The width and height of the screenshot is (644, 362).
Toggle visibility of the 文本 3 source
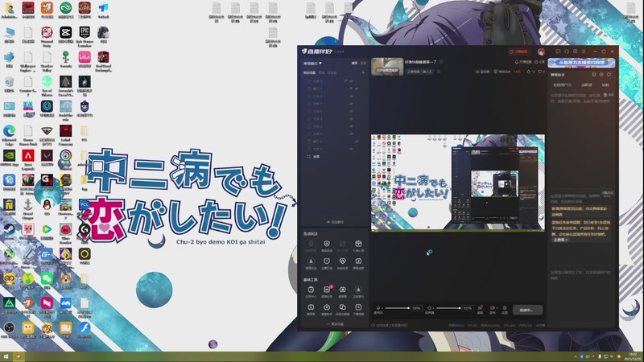(351, 126)
